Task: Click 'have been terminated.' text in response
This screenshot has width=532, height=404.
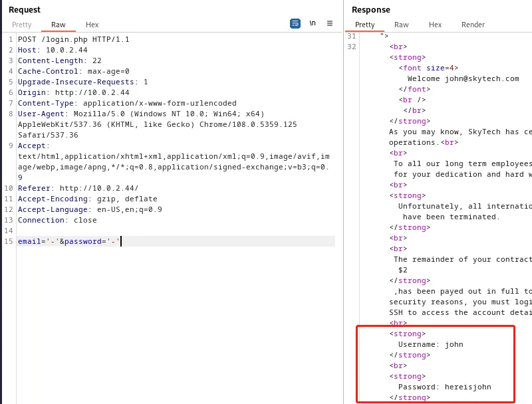Action: (452, 217)
